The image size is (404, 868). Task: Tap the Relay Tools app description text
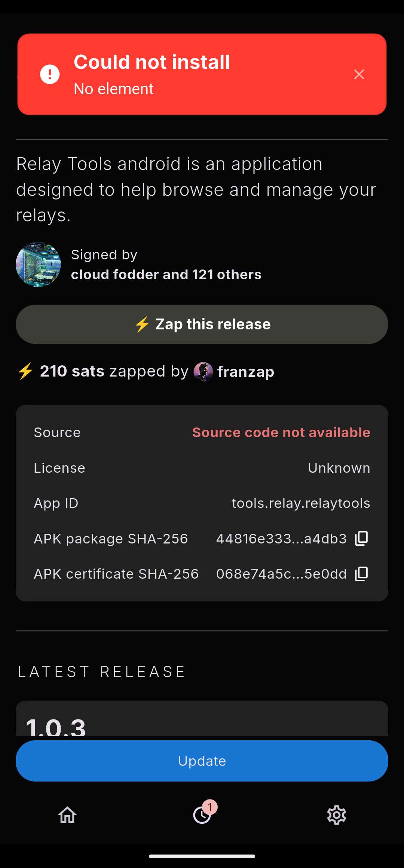click(196, 189)
